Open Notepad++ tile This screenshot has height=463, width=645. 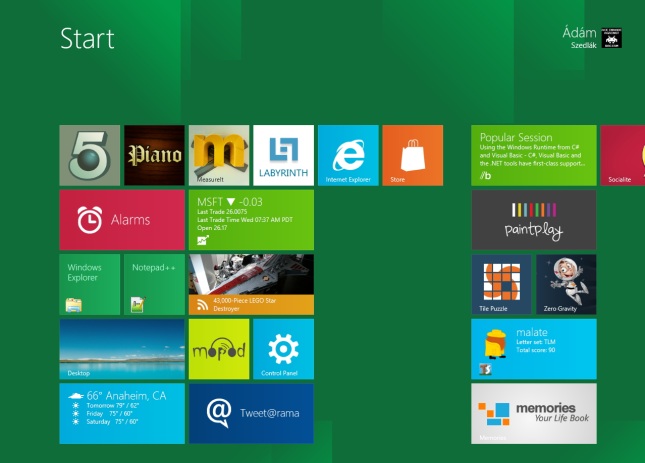tap(154, 285)
